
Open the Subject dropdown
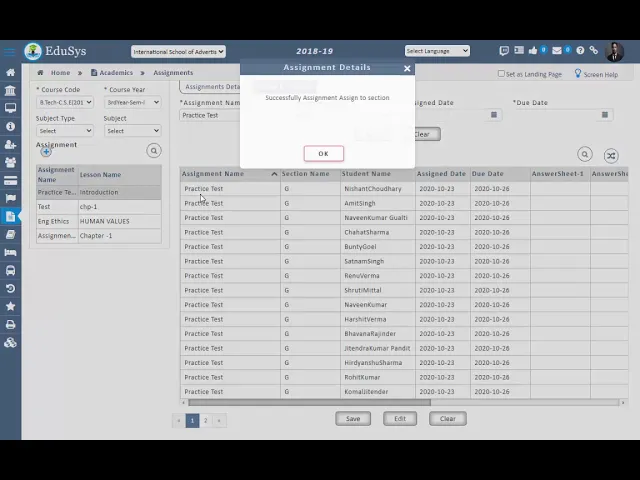(133, 131)
